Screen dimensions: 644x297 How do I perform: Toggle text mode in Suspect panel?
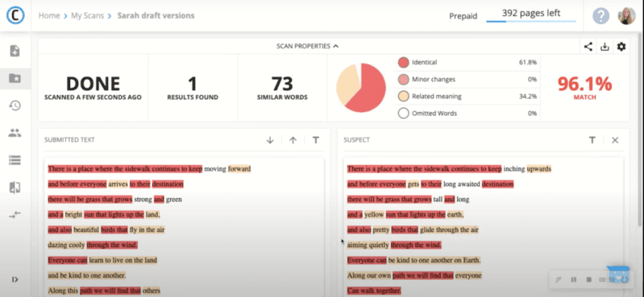point(592,140)
